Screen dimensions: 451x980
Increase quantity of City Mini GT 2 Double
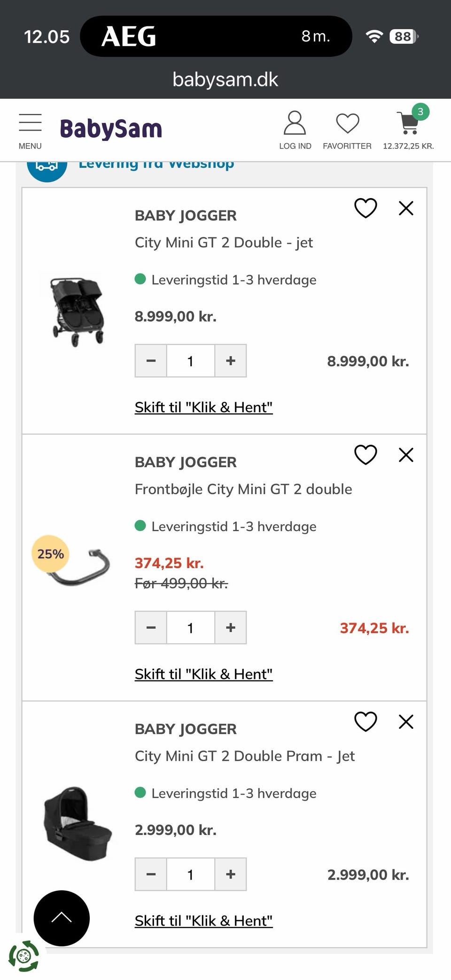pos(230,361)
